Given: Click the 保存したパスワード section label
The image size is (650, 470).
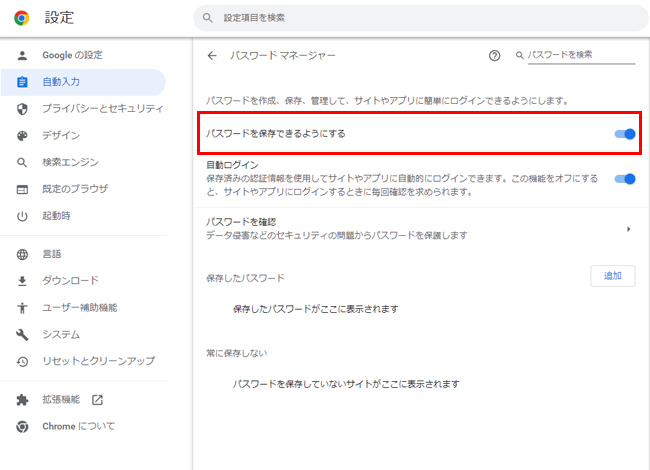Looking at the screenshot, I should pyautogui.click(x=245, y=278).
